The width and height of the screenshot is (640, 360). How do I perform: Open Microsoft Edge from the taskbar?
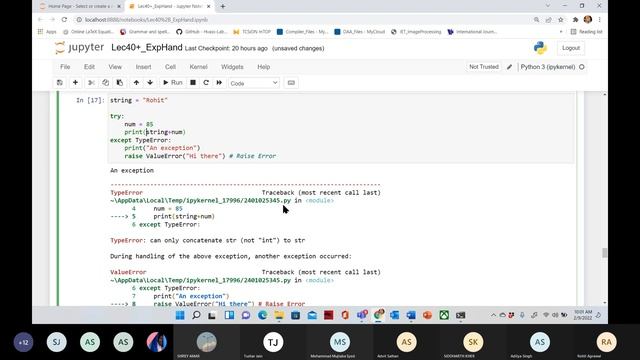point(262,315)
